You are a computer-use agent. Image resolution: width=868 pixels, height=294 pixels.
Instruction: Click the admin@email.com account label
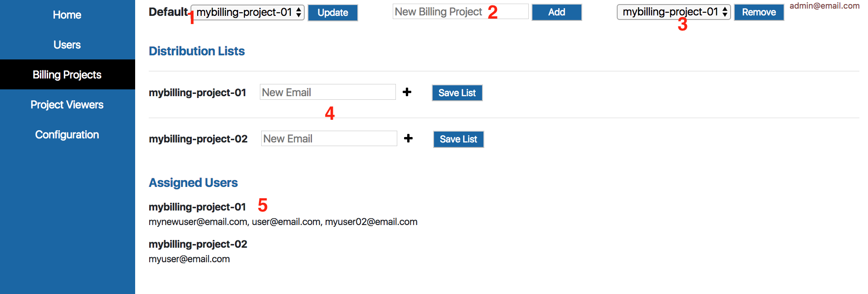824,6
